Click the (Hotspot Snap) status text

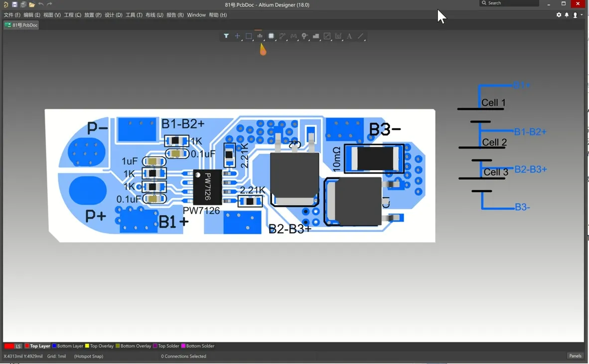click(89, 356)
